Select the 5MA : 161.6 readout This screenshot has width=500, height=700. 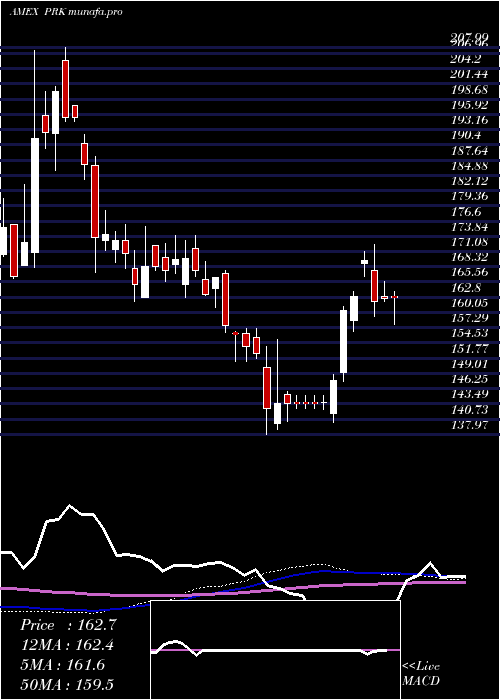click(62, 665)
